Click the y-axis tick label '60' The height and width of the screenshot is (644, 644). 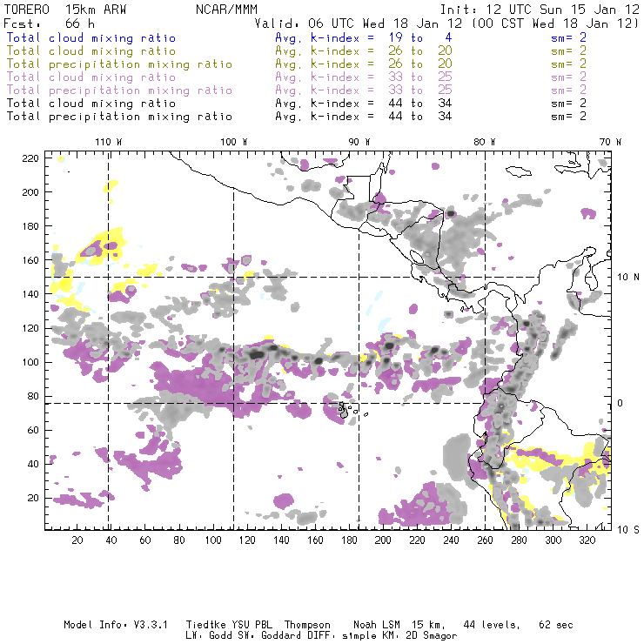pyautogui.click(x=33, y=430)
